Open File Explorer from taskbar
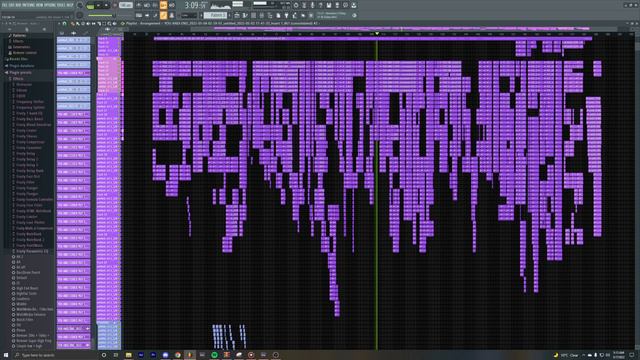 (129, 355)
